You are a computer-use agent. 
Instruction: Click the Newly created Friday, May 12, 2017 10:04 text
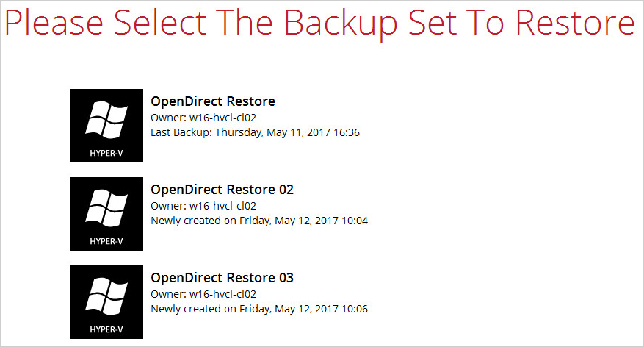point(259,221)
